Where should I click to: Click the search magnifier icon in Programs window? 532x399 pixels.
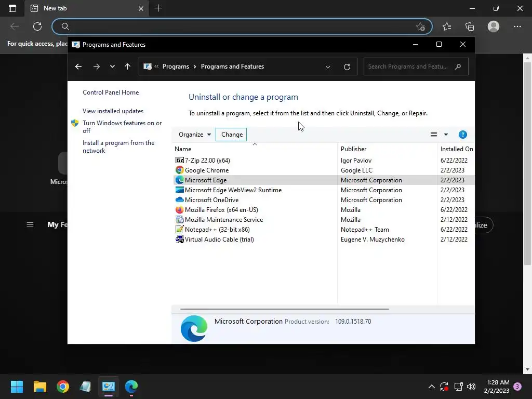pos(458,66)
